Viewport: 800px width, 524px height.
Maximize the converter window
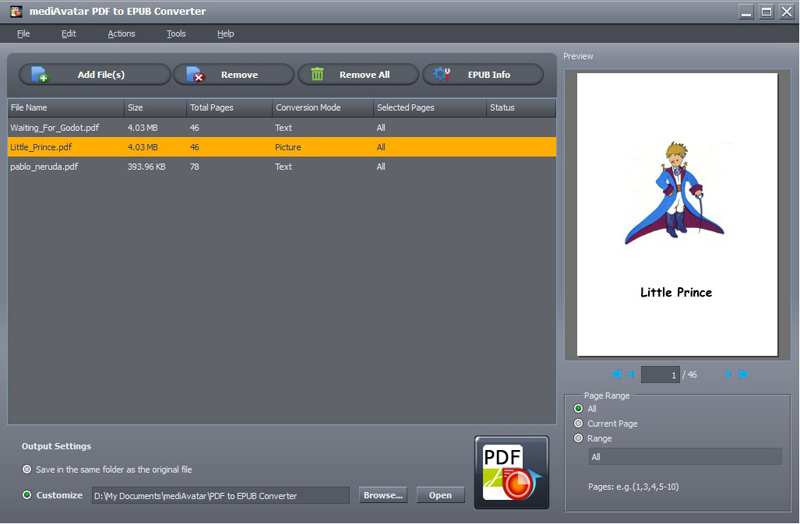(766, 12)
